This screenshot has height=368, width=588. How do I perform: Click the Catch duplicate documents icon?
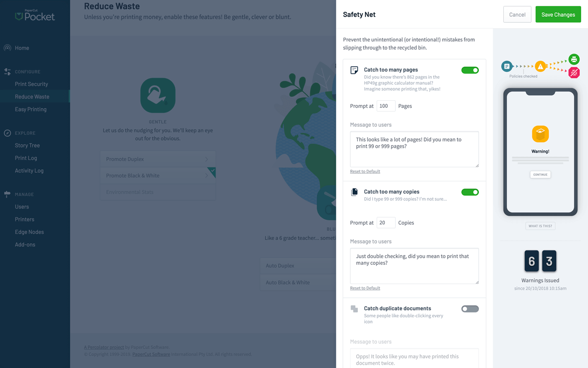[x=354, y=309]
